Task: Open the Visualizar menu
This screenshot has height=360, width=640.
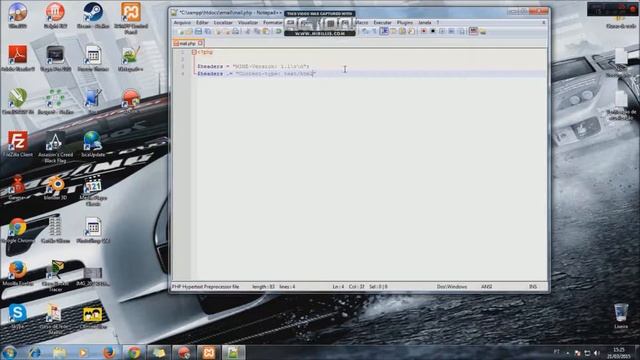Action: [x=248, y=23]
